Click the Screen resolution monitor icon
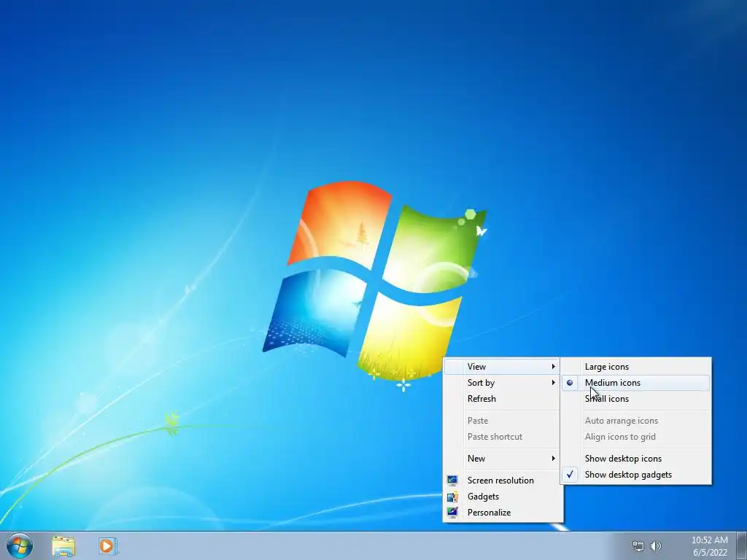Viewport: 747px width, 560px height. click(x=452, y=480)
